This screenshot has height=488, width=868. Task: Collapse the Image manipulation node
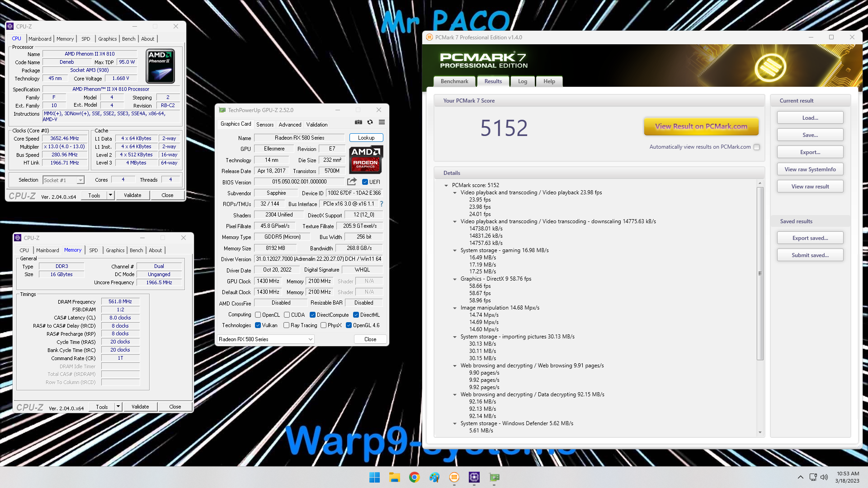tap(455, 308)
